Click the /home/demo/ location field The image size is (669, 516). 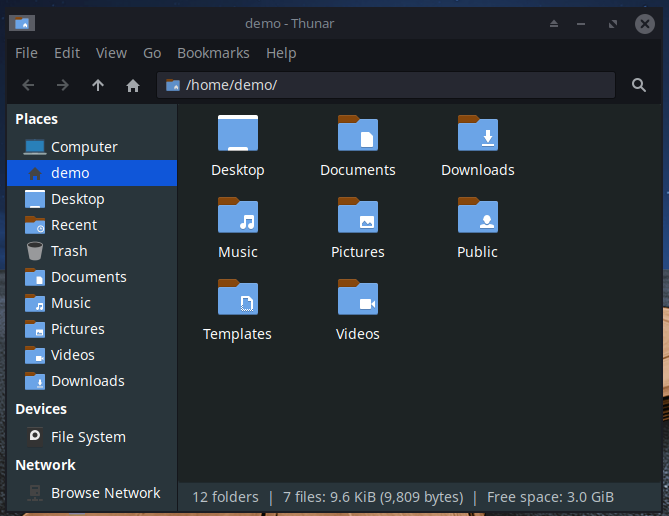click(386, 85)
